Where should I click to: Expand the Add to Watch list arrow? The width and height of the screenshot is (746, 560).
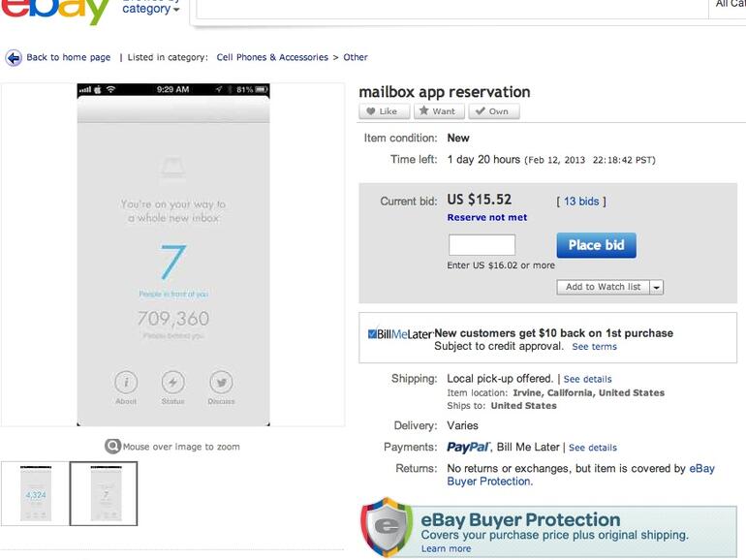click(x=656, y=288)
